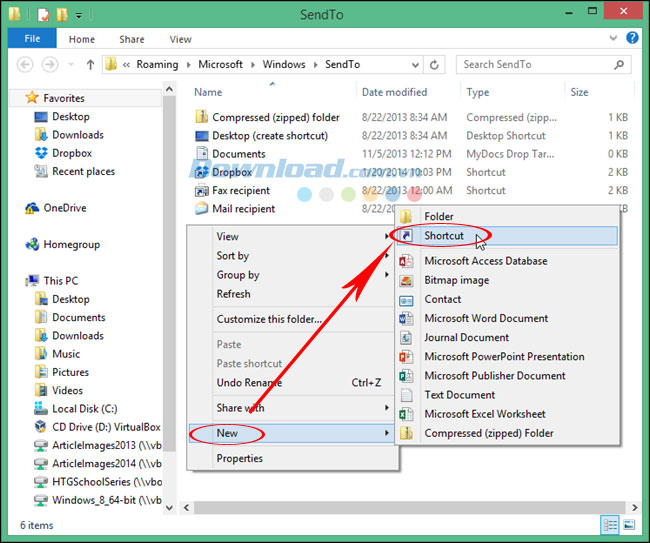Image resolution: width=650 pixels, height=543 pixels.
Task: Open the File tab
Action: click(32, 39)
